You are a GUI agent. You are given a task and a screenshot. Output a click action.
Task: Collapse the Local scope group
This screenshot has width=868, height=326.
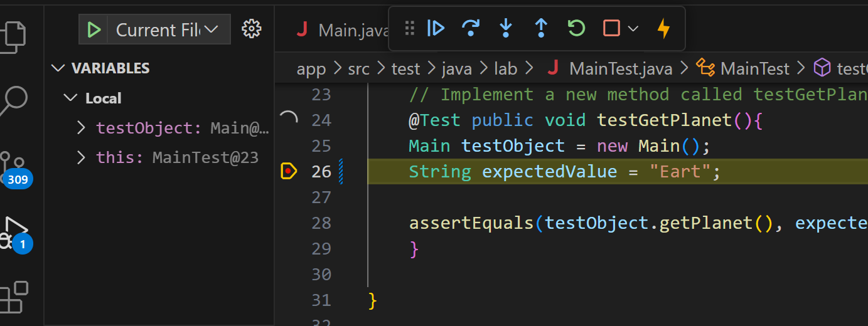coord(70,98)
